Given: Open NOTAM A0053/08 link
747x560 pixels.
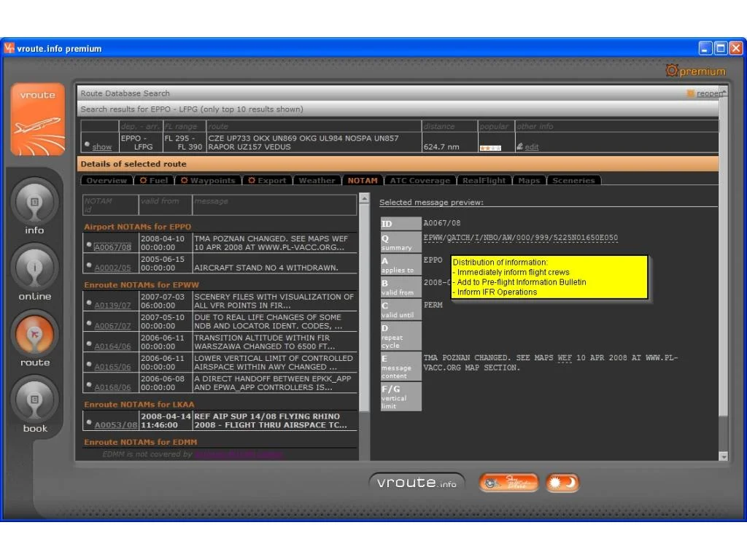Looking at the screenshot, I should tap(116, 425).
